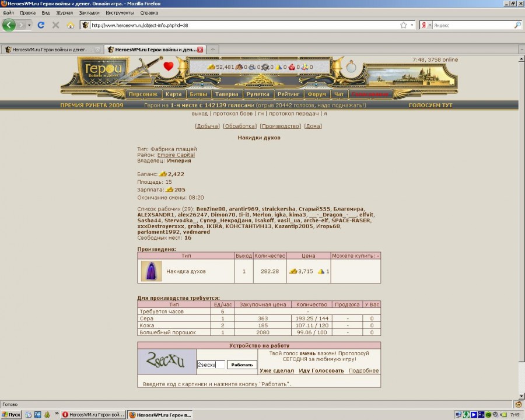Open the Закладки menu
The width and height of the screenshot is (525, 420).
tap(89, 13)
